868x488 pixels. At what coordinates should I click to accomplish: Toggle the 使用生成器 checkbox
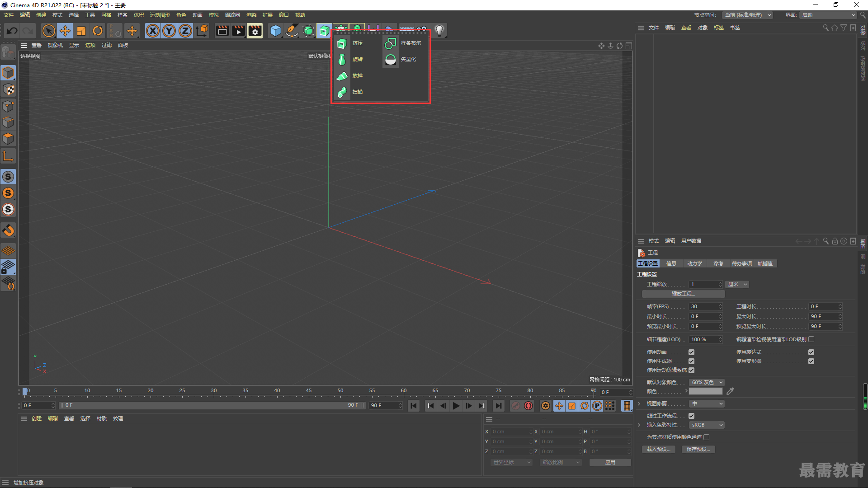coord(692,361)
